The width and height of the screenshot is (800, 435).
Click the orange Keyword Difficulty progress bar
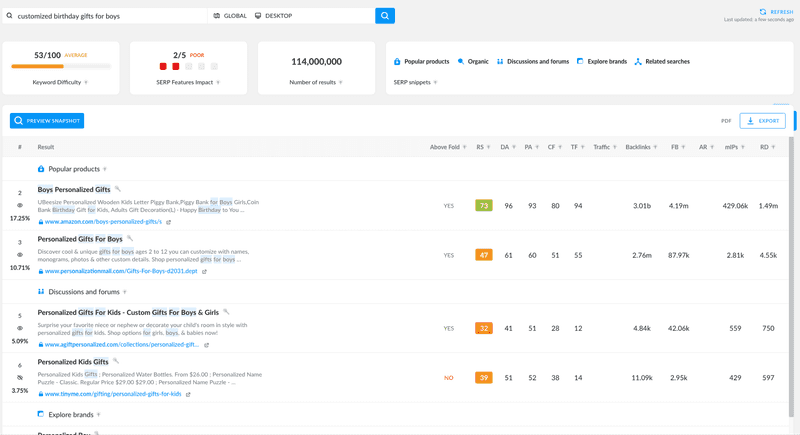37,66
